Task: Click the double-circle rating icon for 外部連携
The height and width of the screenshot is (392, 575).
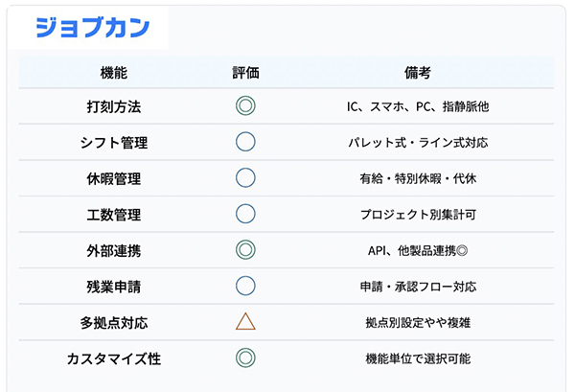Action: (245, 250)
